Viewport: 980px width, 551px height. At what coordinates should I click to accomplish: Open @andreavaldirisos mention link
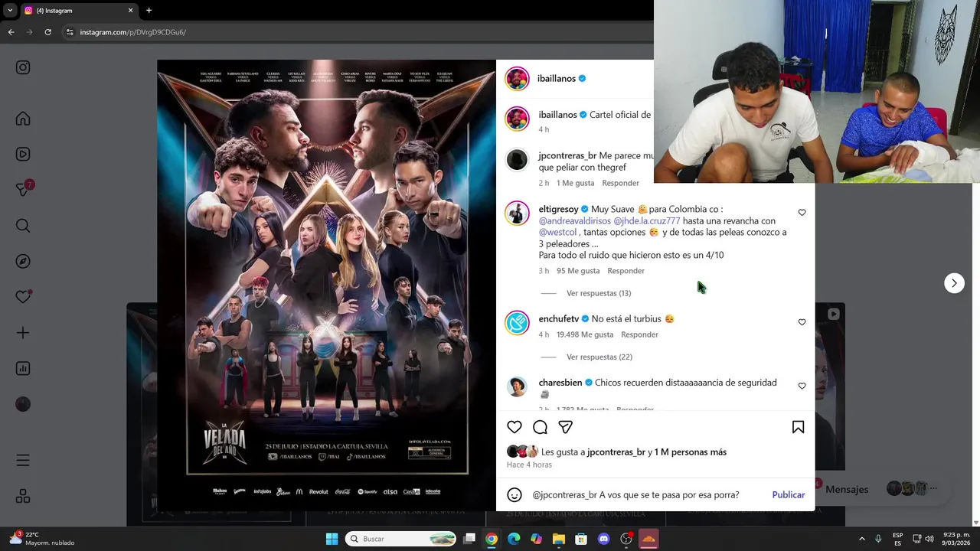(574, 220)
